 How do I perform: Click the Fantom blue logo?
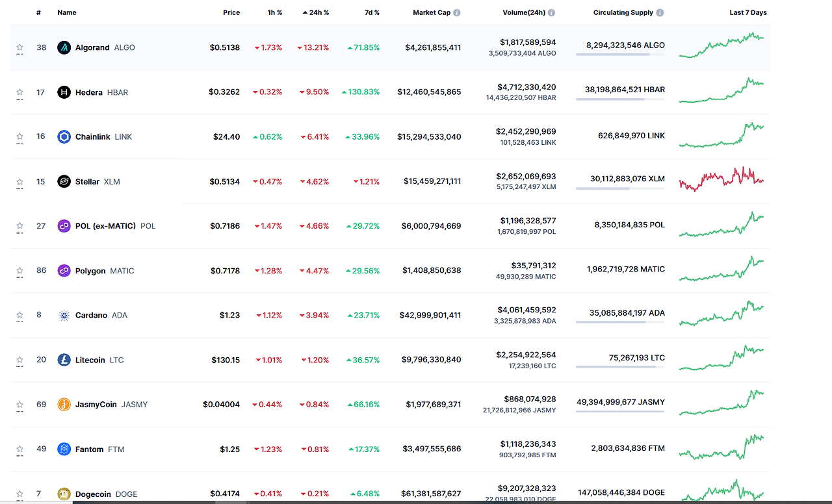(x=64, y=449)
